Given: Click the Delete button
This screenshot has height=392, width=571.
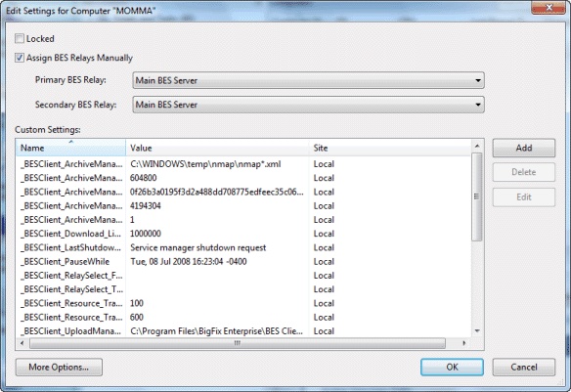Looking at the screenshot, I should [x=524, y=172].
